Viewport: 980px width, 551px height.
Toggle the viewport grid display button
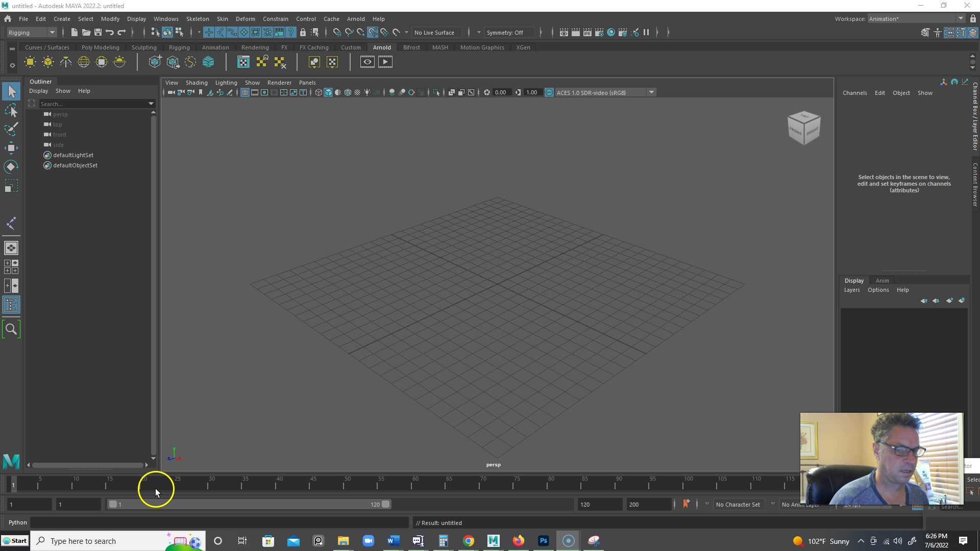pos(245,92)
